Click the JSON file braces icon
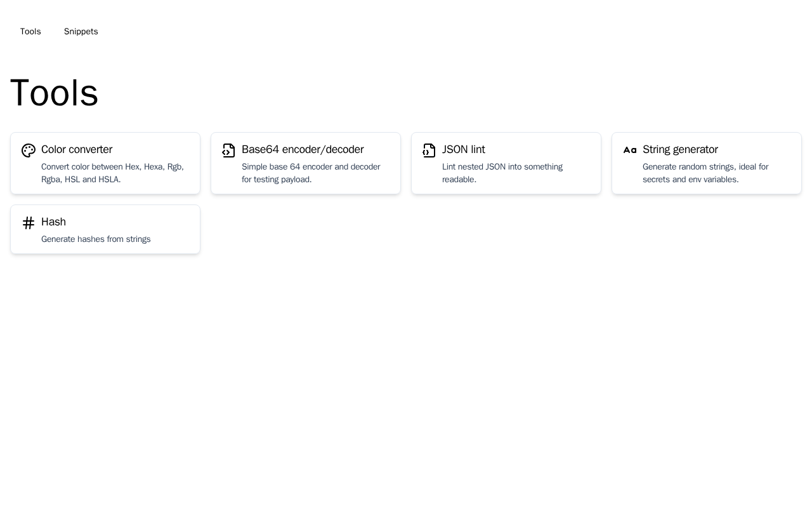 coord(429,150)
